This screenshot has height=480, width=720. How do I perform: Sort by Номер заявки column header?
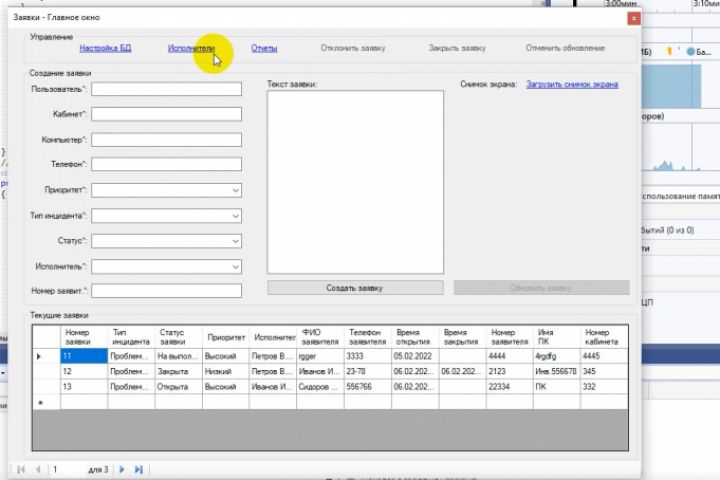pos(84,337)
